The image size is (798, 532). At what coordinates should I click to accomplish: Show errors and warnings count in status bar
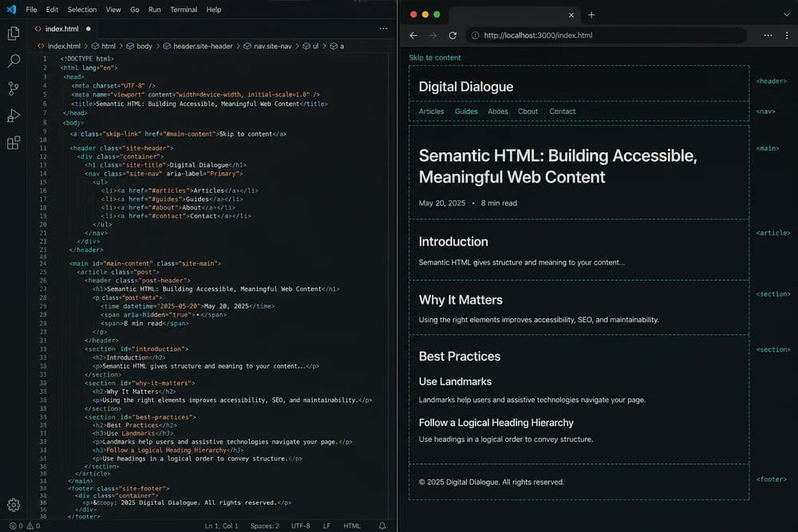pos(25,526)
